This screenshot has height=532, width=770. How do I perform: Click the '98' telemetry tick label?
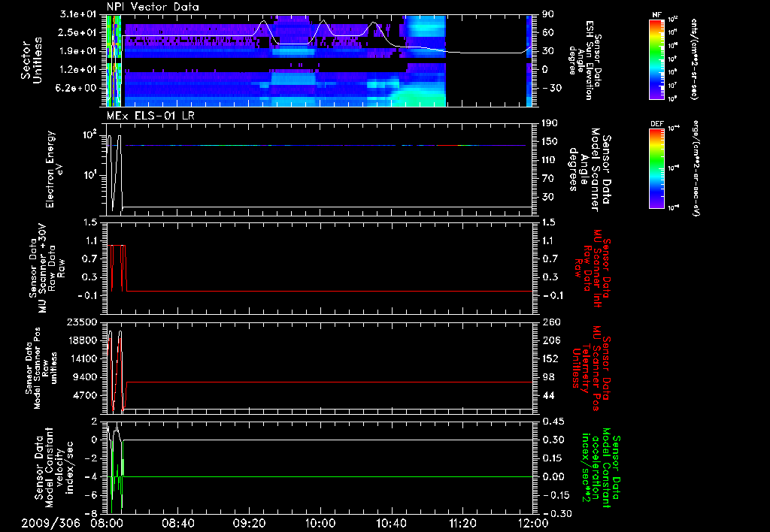pos(548,377)
